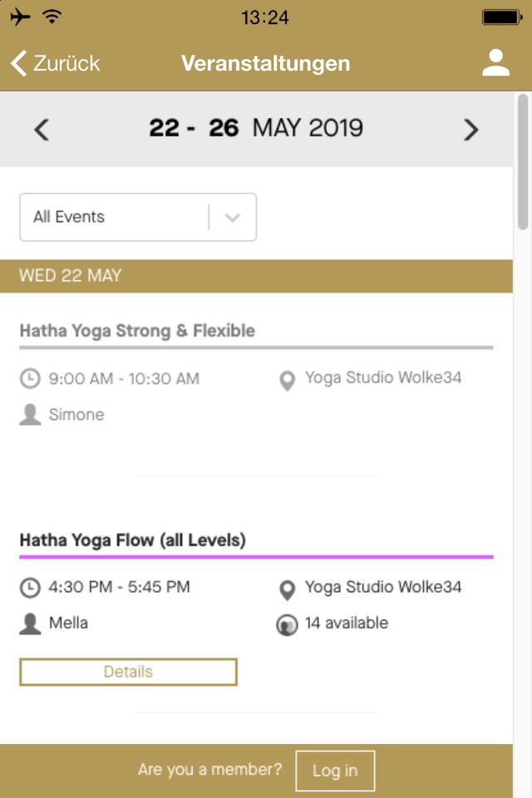The height and width of the screenshot is (798, 532).
Task: Select Hatha Yoga Strong & Flexible title
Action: [x=137, y=331]
